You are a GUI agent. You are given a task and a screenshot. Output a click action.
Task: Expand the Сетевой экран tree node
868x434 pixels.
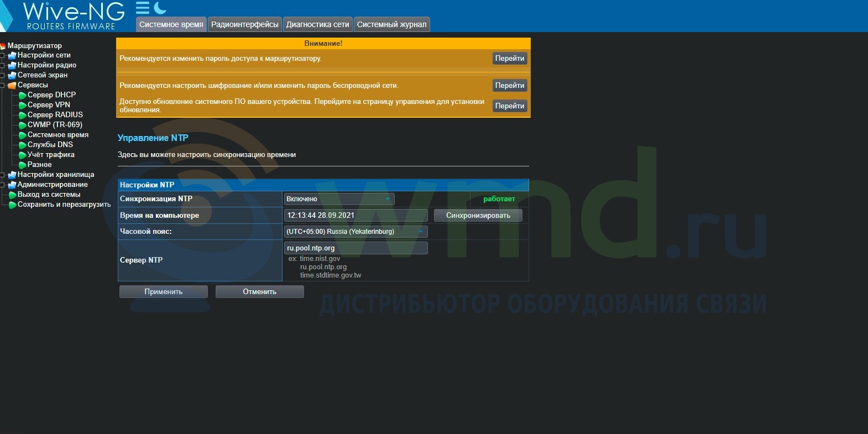tap(3, 75)
